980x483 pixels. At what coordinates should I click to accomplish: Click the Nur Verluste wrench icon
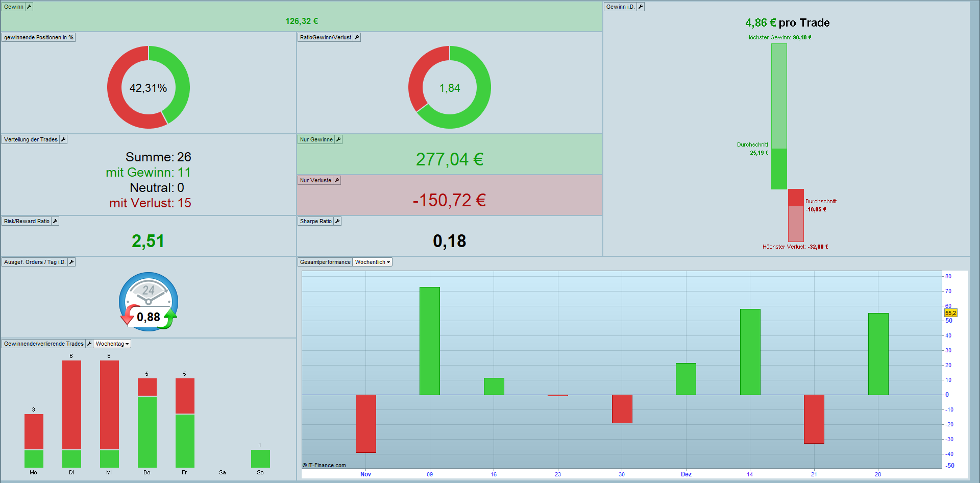tap(337, 180)
